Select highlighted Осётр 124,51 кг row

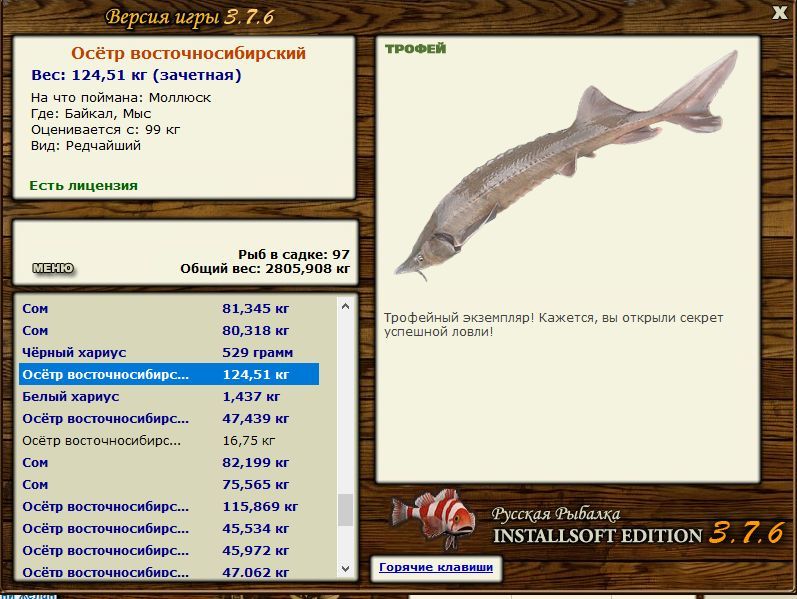click(x=169, y=374)
